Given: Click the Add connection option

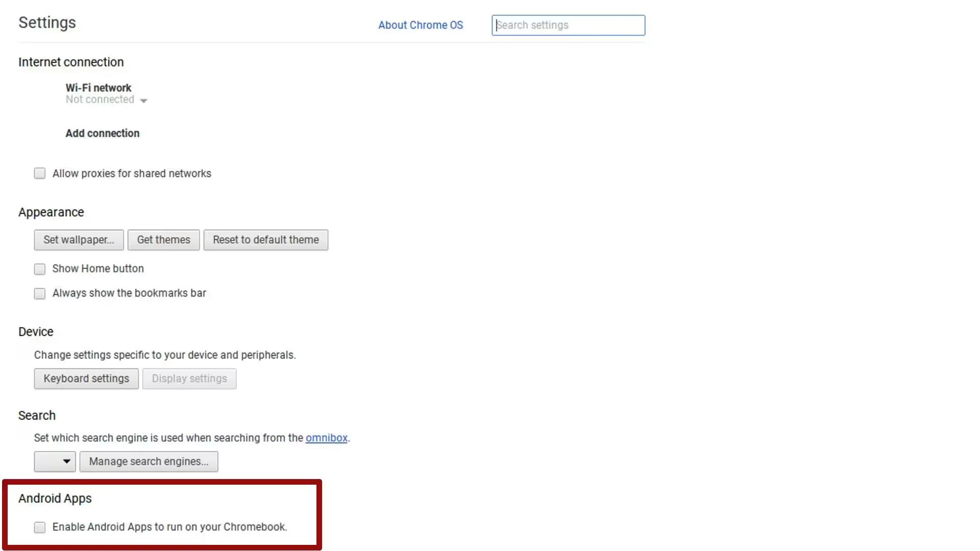Looking at the screenshot, I should click(x=102, y=133).
